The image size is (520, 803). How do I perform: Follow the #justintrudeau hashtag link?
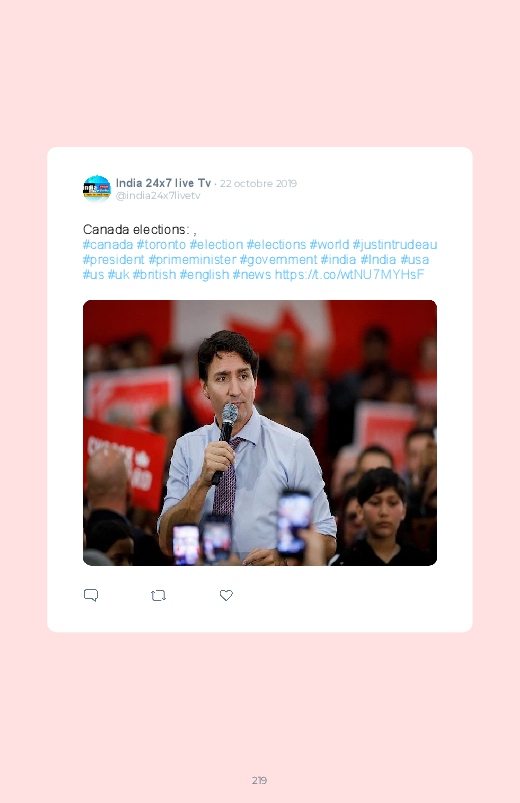coord(394,244)
